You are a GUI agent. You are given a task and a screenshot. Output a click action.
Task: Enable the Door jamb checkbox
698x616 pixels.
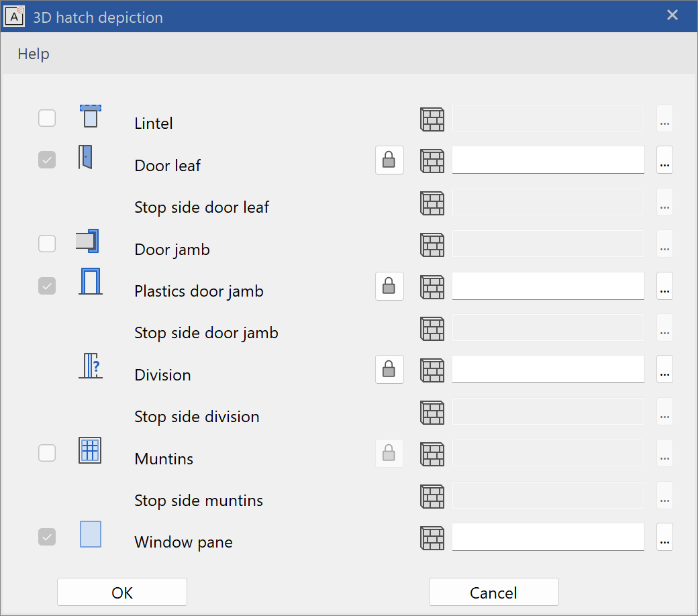point(47,244)
